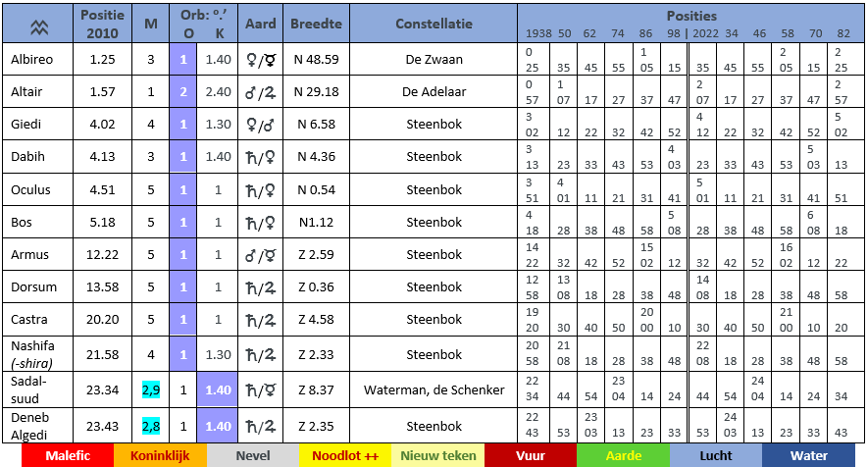The height and width of the screenshot is (467, 868).
Task: Click the cyan highlighted 2,8 magnitude cell
Action: tap(151, 427)
